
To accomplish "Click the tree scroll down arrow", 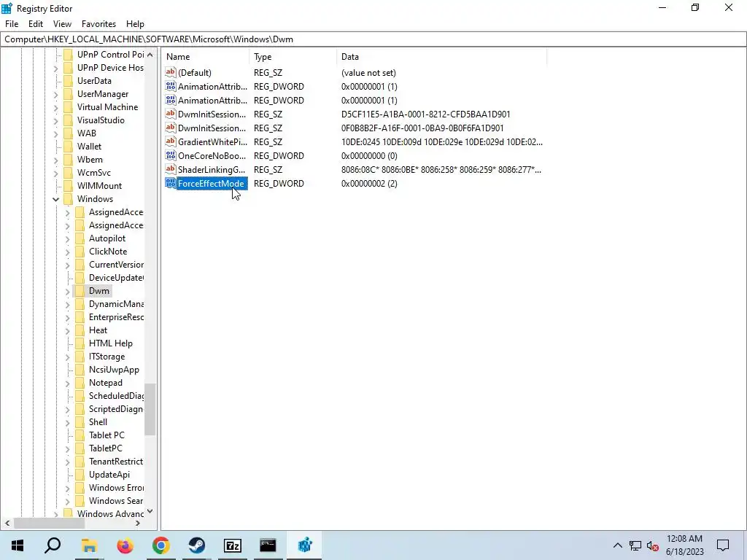I will pos(150,511).
